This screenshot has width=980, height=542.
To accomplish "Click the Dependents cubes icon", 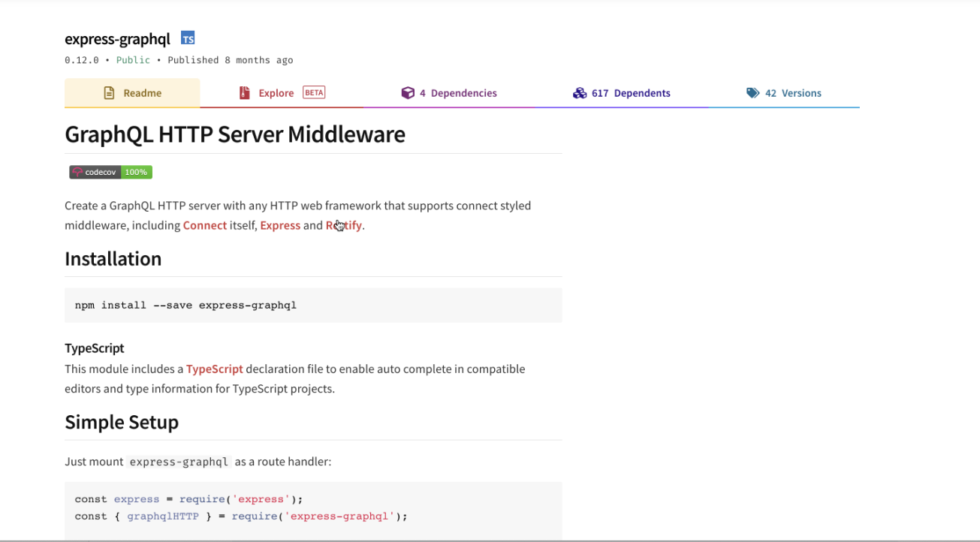I will tap(580, 93).
